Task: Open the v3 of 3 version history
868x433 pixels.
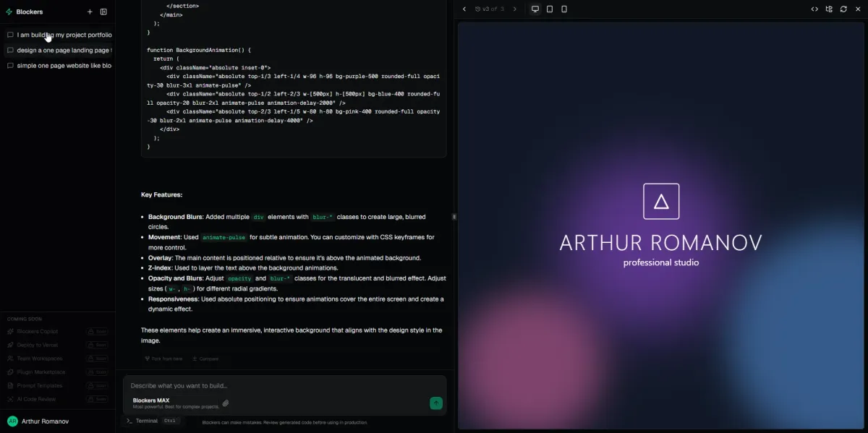Action: (490, 9)
